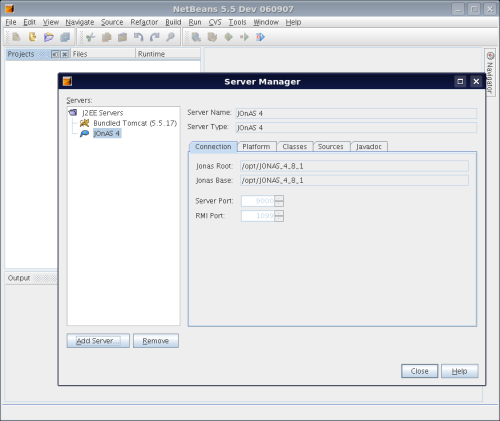Click the Remove button

point(156,341)
